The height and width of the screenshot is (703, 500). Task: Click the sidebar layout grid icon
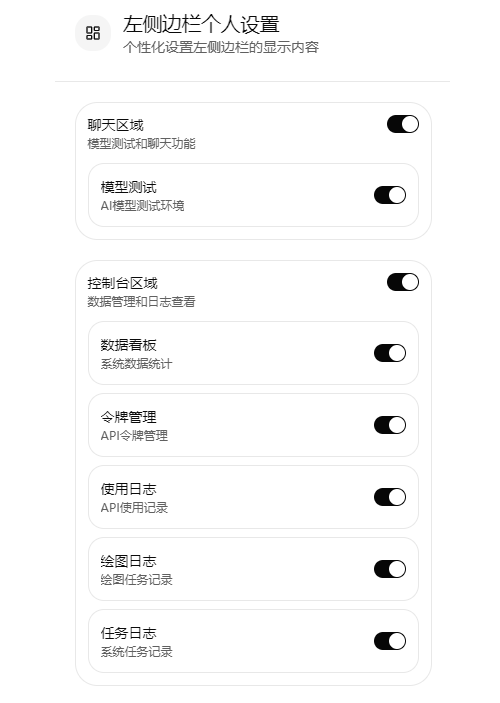[x=93, y=33]
